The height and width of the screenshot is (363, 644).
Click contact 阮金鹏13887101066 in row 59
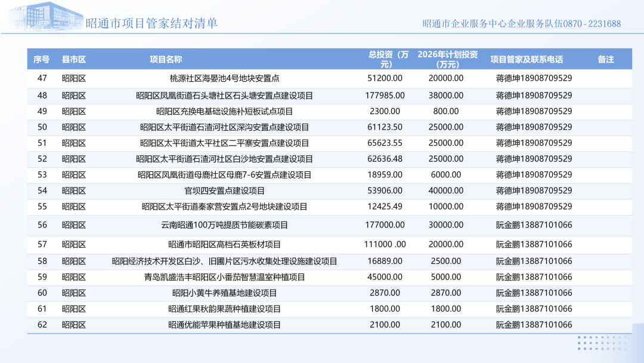534,277
